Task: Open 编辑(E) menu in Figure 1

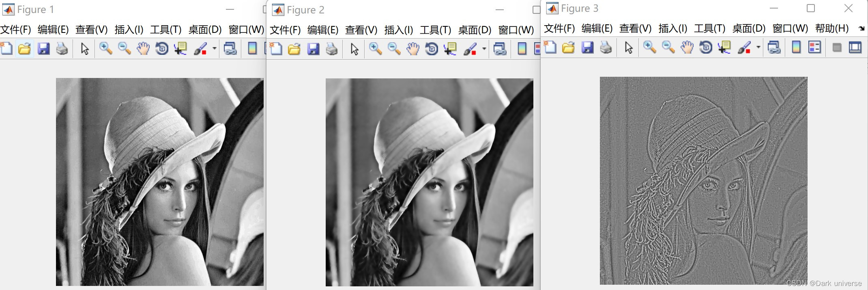Action: pyautogui.click(x=53, y=30)
